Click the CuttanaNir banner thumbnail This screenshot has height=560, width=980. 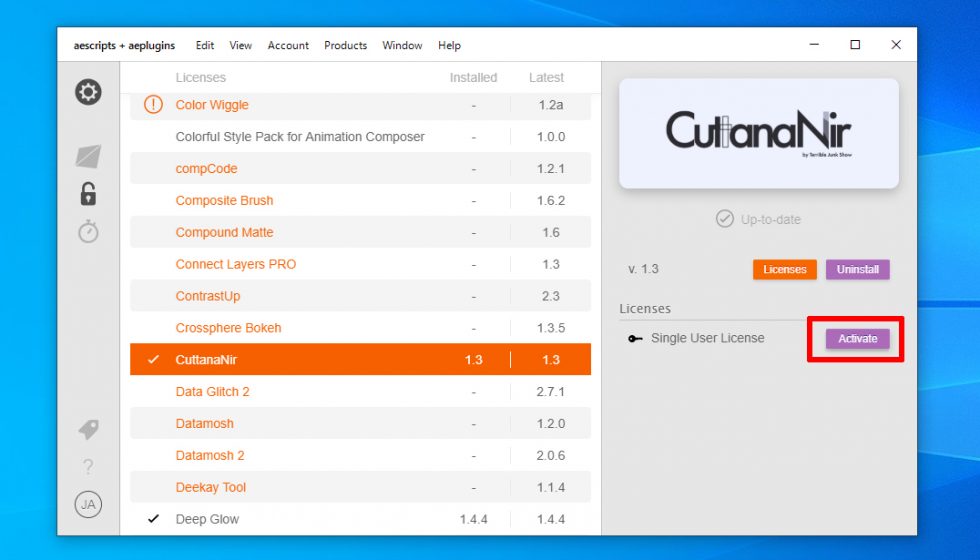[x=759, y=133]
